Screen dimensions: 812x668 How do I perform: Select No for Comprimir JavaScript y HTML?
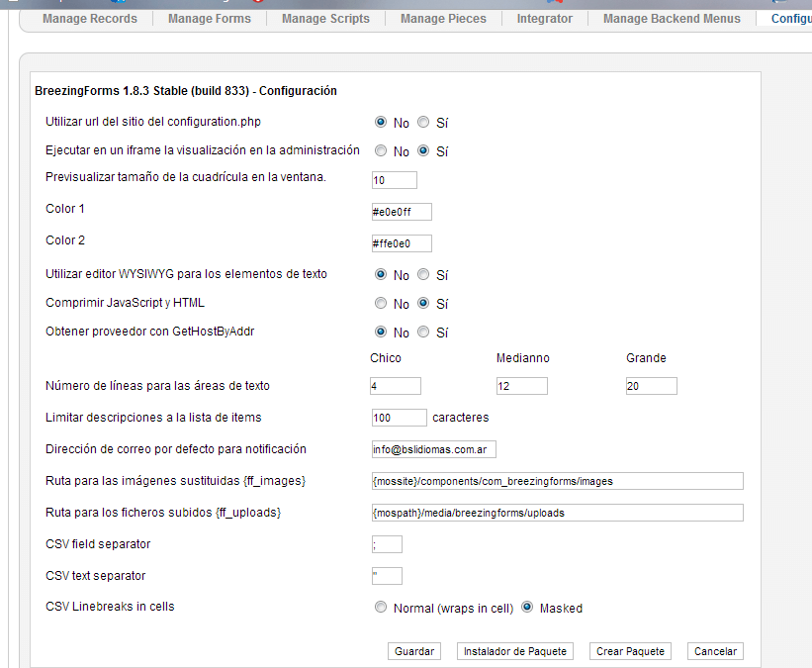coord(381,303)
